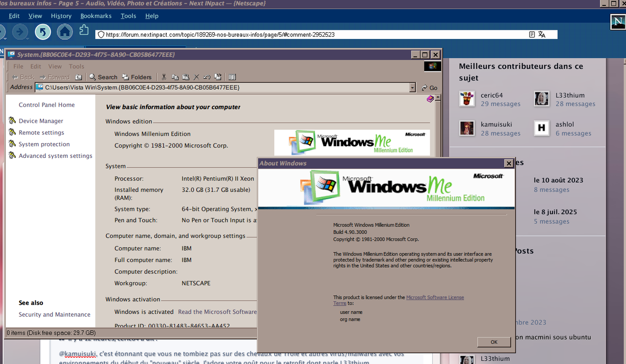Open System protection link

[x=44, y=144]
